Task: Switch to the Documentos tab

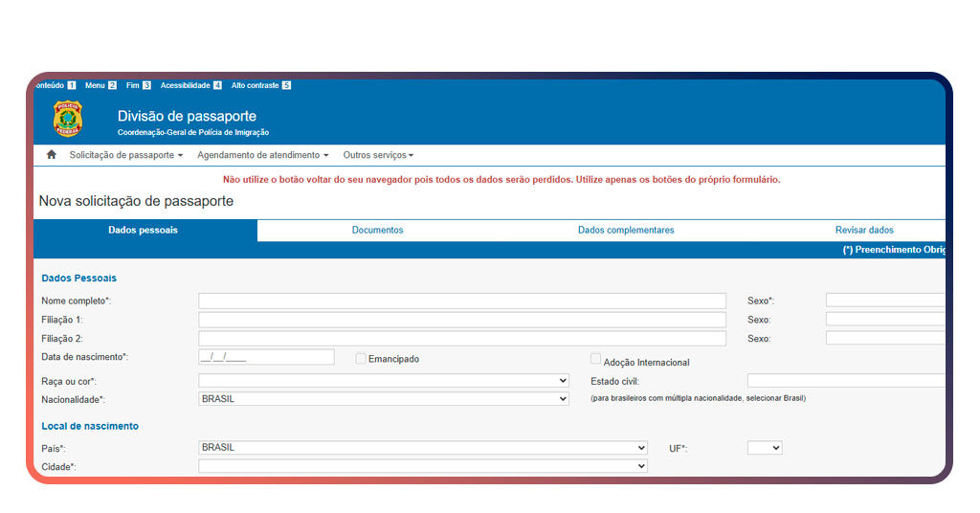Action: 377,230
